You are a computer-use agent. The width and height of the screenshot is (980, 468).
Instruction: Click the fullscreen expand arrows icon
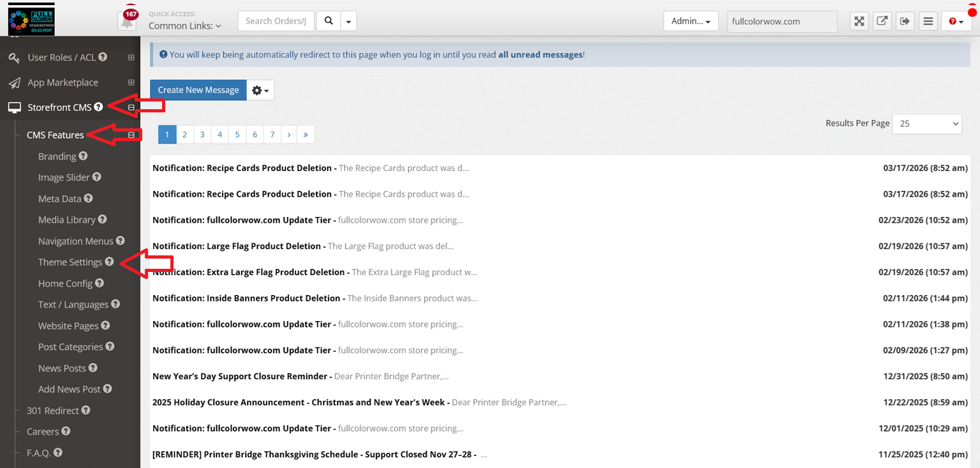click(859, 21)
